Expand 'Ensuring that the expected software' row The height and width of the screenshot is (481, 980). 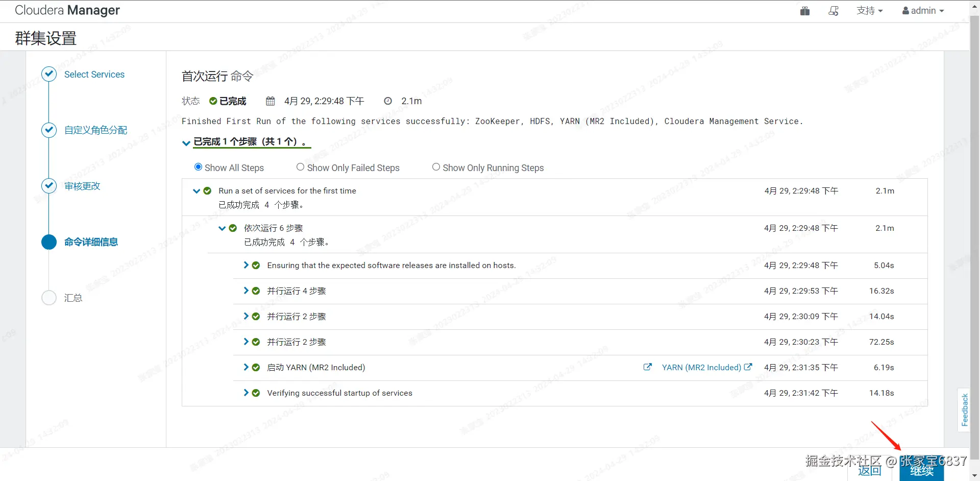click(246, 265)
